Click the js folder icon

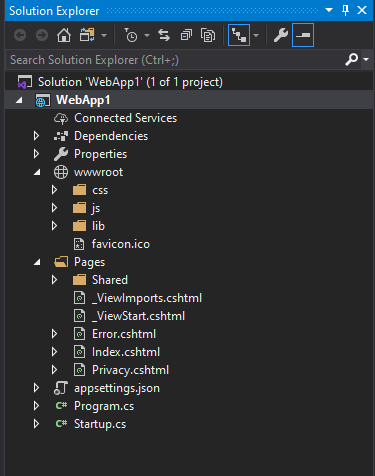click(79, 208)
